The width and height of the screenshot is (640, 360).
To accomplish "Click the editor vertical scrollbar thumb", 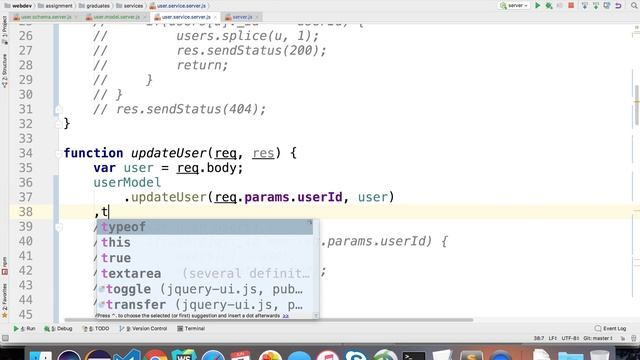I will pyautogui.click(x=636, y=104).
